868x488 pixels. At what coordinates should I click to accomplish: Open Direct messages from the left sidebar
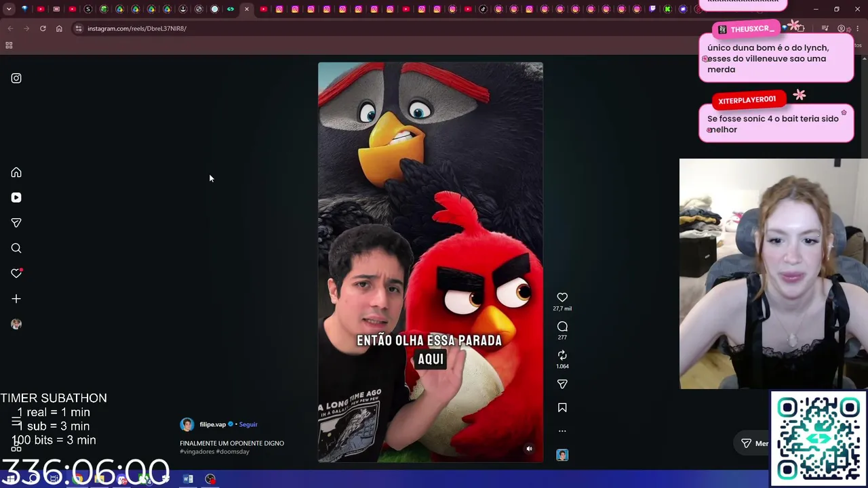pos(16,222)
